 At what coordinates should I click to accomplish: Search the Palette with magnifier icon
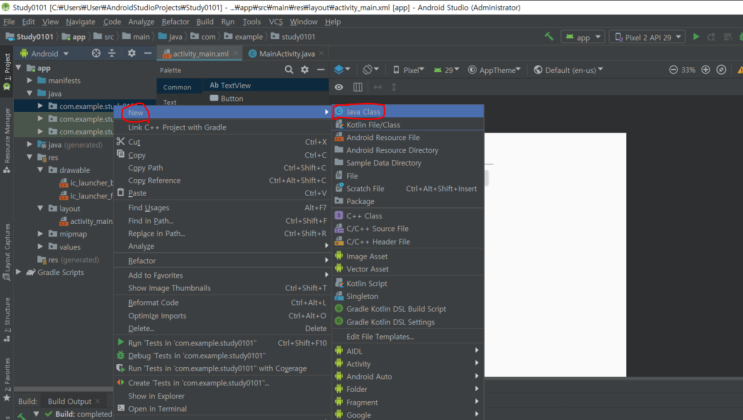[x=289, y=70]
